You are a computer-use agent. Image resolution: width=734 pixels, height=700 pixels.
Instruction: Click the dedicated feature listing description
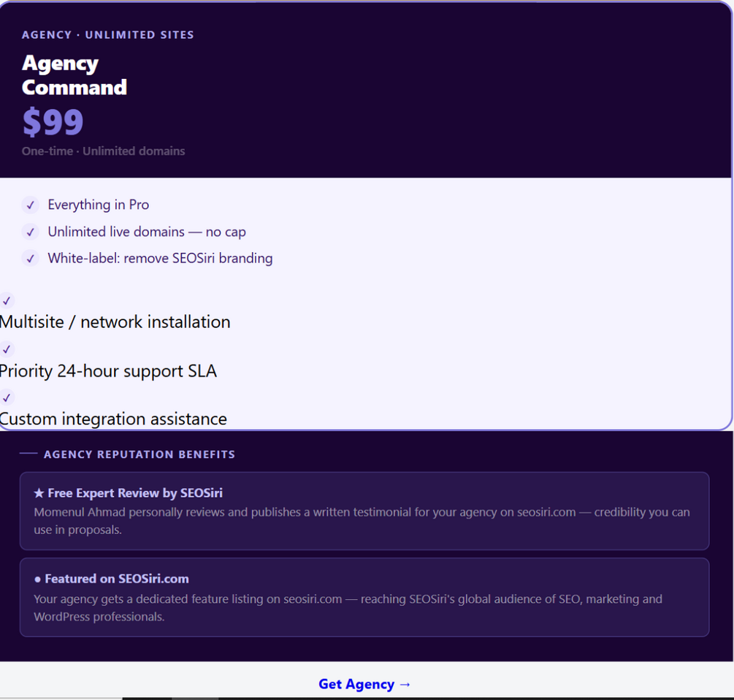point(348,608)
